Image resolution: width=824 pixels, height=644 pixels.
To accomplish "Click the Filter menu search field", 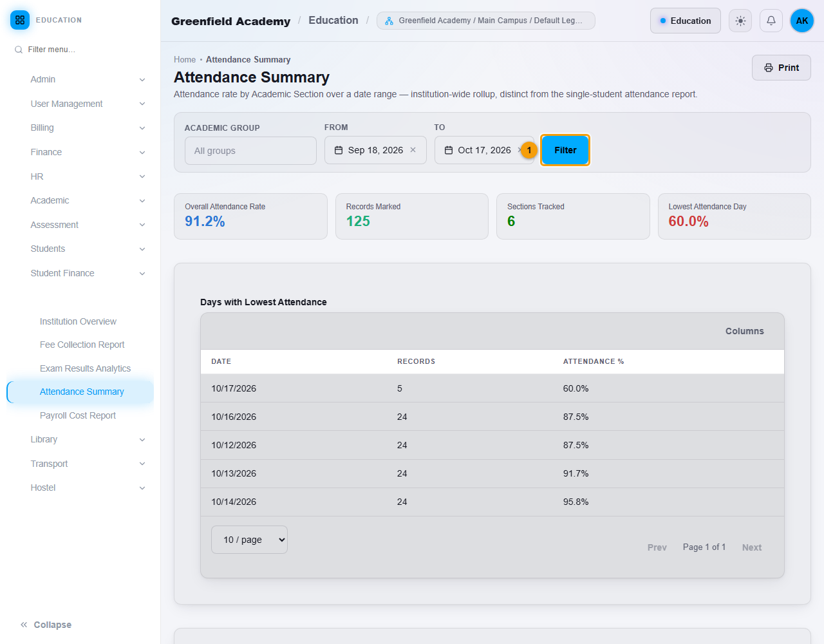I will coord(80,50).
